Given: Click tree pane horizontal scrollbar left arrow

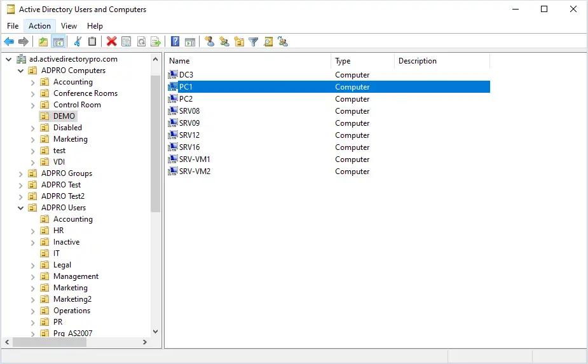Looking at the screenshot, I should point(7,342).
